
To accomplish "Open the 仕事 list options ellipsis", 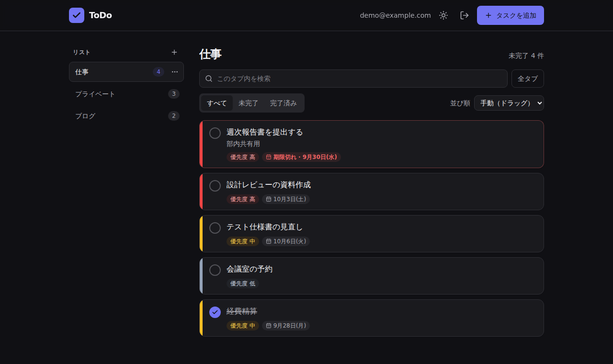I will coord(175,72).
